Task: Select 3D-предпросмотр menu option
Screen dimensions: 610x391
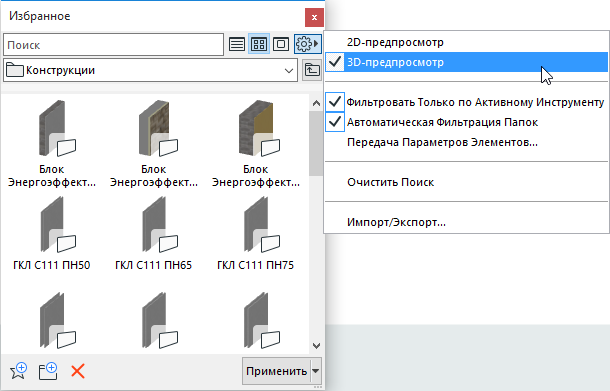Action: click(x=466, y=62)
